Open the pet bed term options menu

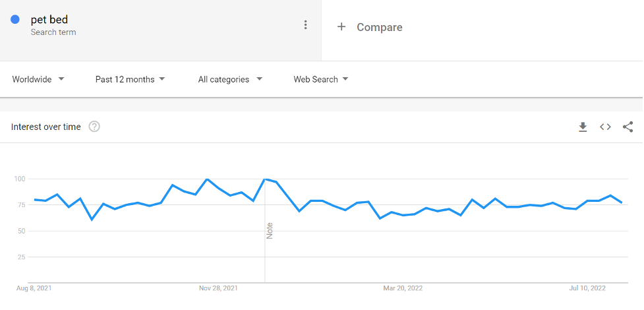point(305,25)
